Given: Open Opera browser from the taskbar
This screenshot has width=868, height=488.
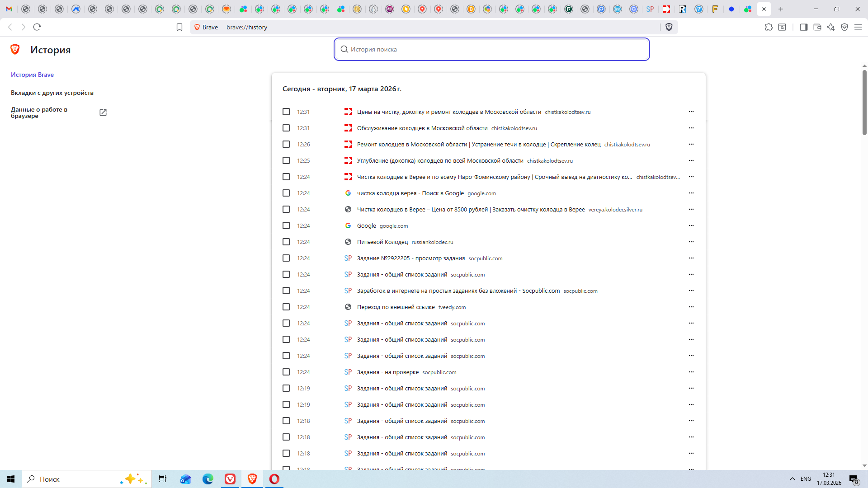Looking at the screenshot, I should click(274, 479).
